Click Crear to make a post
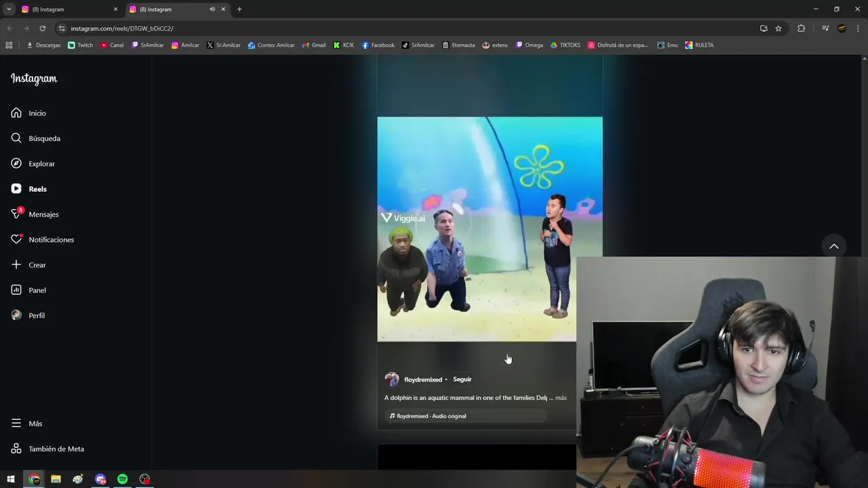 coord(28,265)
